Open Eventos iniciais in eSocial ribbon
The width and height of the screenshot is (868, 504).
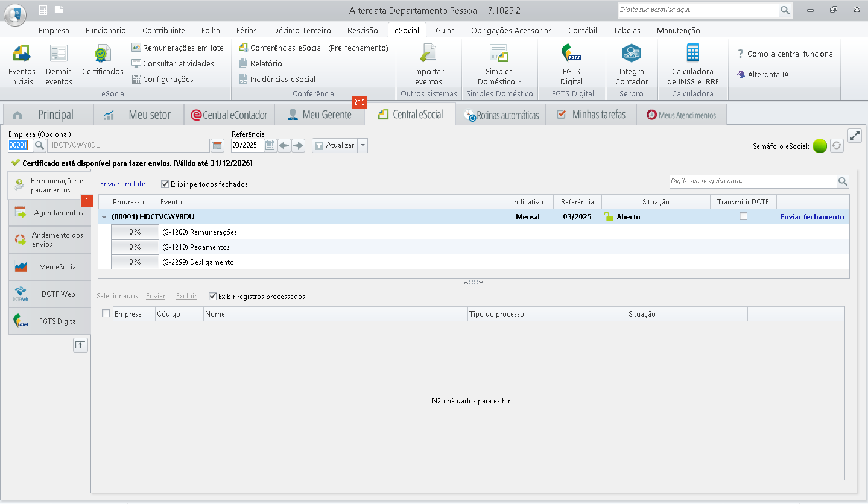pyautogui.click(x=22, y=65)
